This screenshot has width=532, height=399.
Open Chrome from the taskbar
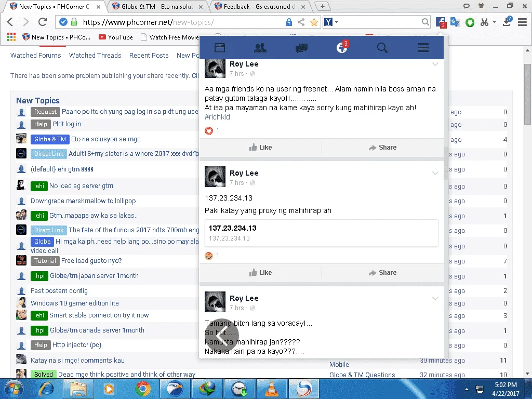click(x=143, y=389)
